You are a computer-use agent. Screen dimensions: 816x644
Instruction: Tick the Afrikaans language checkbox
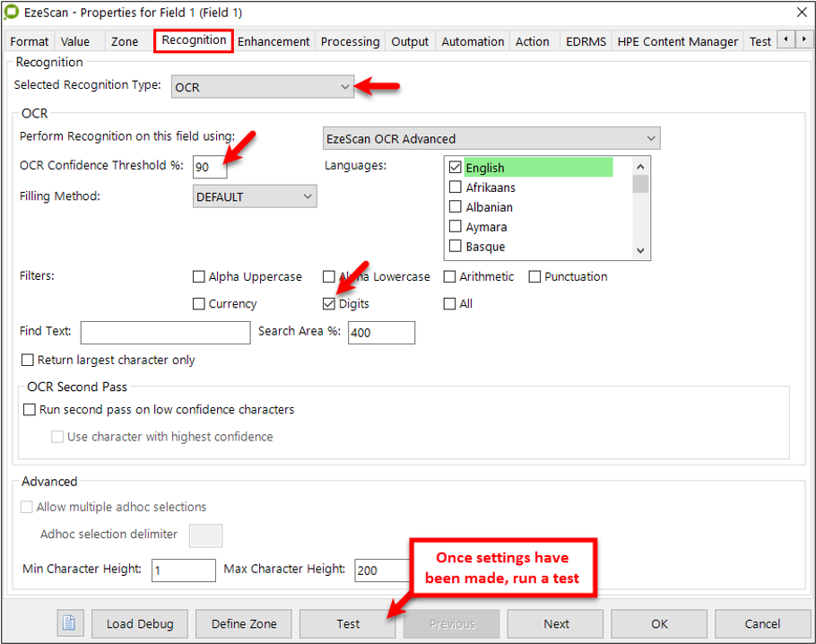coord(456,187)
